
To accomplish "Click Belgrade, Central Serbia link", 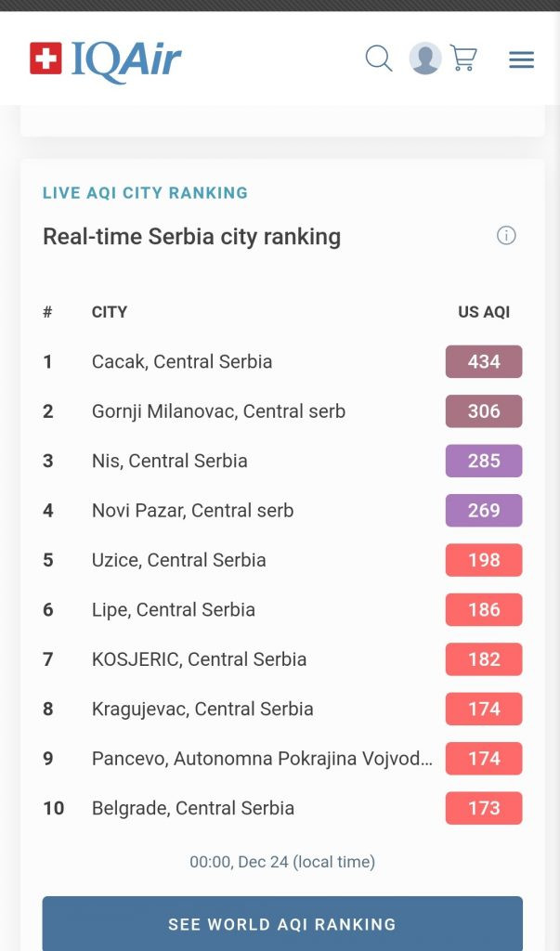I will (x=192, y=808).
